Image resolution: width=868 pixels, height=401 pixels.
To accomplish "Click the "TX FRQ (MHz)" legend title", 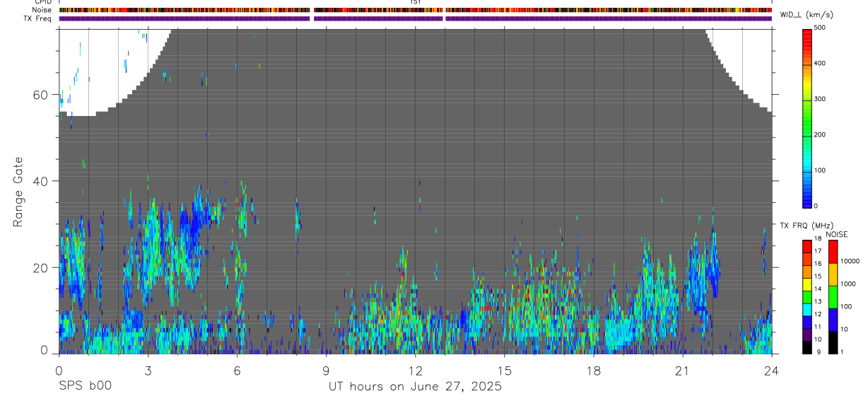I will [x=807, y=226].
